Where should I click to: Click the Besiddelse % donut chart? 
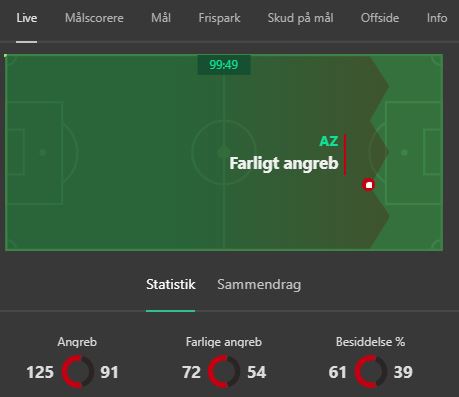[x=370, y=371]
